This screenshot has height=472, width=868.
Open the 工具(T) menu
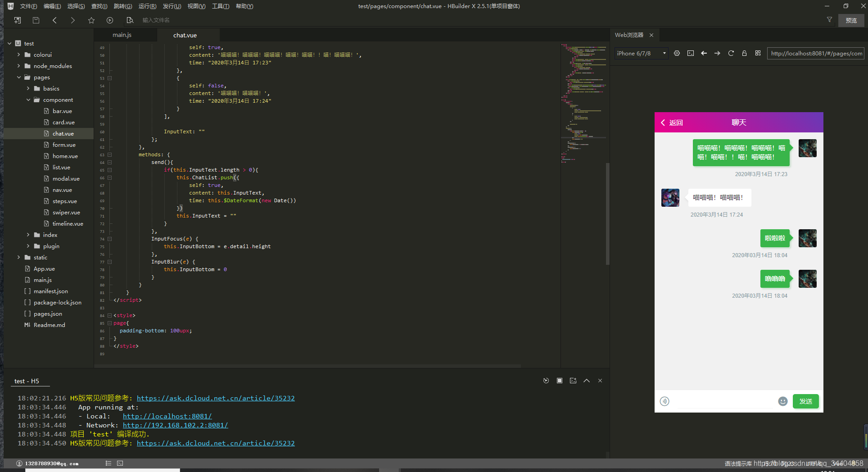221,6
